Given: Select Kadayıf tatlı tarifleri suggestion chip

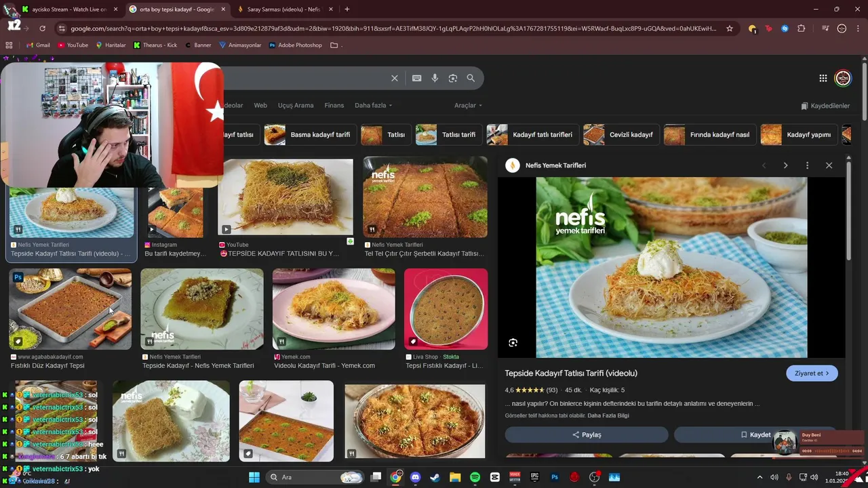Looking at the screenshot, I should (532, 135).
